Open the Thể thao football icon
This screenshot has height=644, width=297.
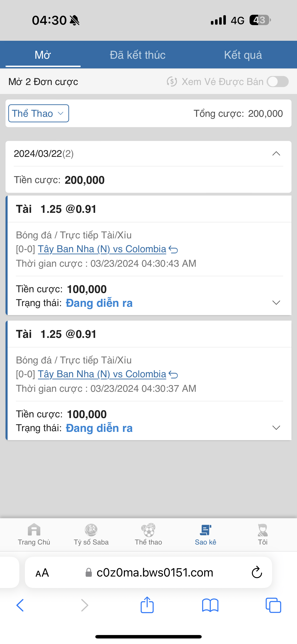148,530
